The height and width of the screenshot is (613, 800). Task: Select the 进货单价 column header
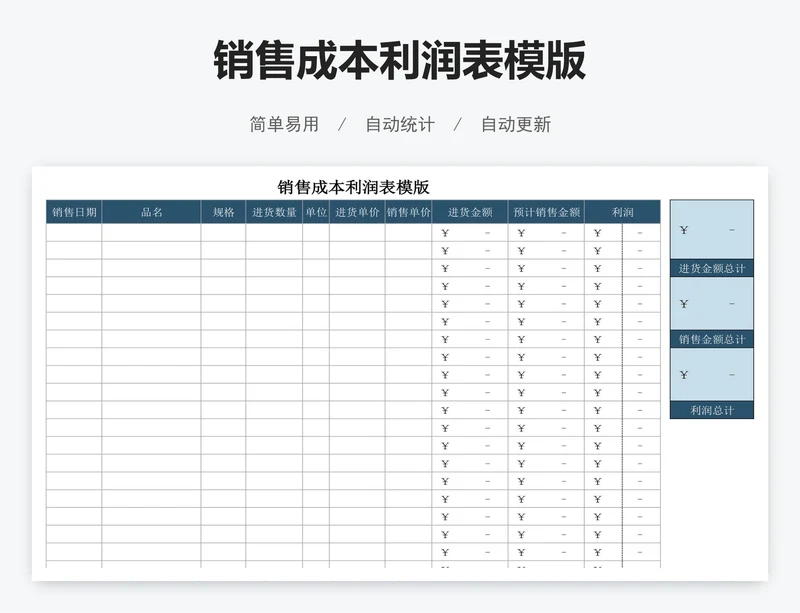tap(357, 212)
